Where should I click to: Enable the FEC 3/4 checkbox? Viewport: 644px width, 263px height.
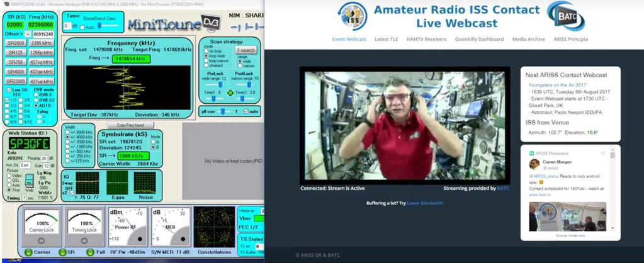(22, 106)
